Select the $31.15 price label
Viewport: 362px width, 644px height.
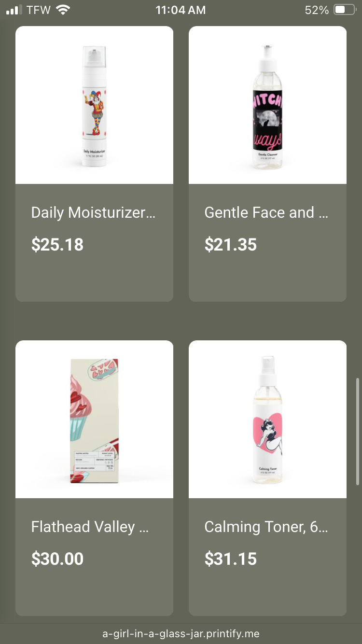coord(231,559)
